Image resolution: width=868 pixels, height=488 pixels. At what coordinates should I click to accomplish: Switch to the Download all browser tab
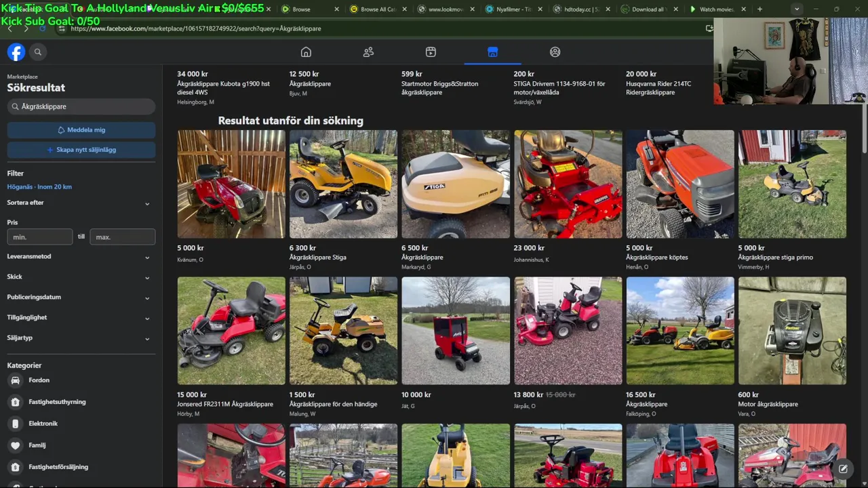click(649, 9)
